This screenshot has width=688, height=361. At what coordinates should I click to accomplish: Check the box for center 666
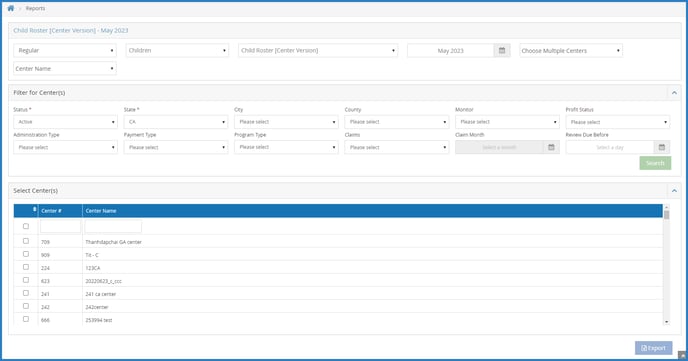(x=26, y=319)
